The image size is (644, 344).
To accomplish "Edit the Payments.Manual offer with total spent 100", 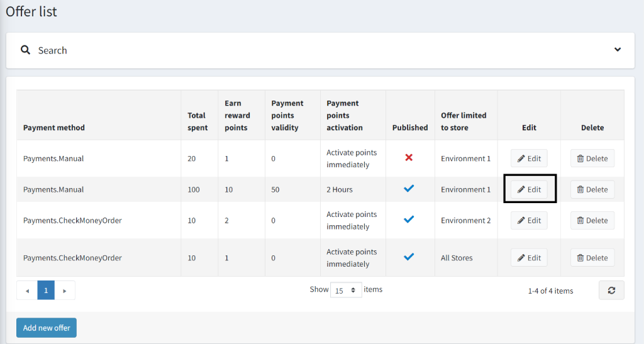I will 529,190.
